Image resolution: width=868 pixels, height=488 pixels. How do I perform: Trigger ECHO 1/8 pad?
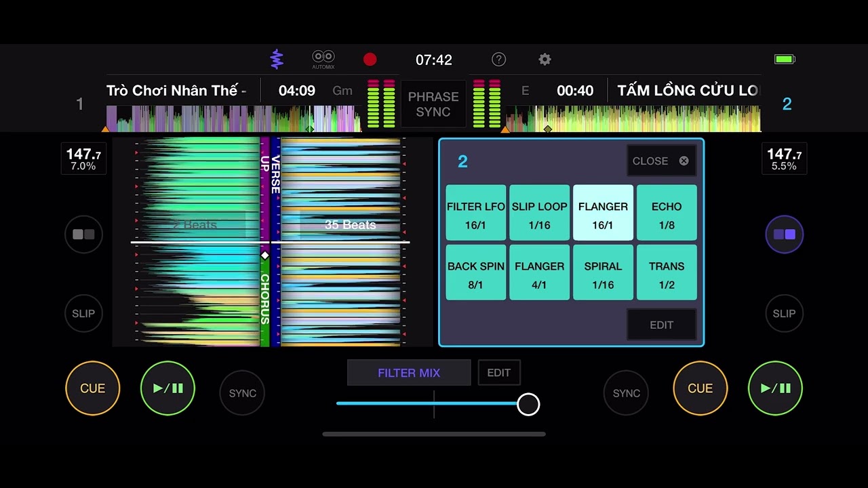click(667, 213)
